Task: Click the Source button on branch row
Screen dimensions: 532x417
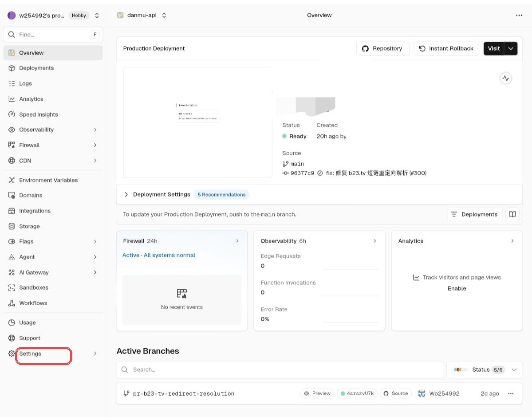Action: point(396,393)
